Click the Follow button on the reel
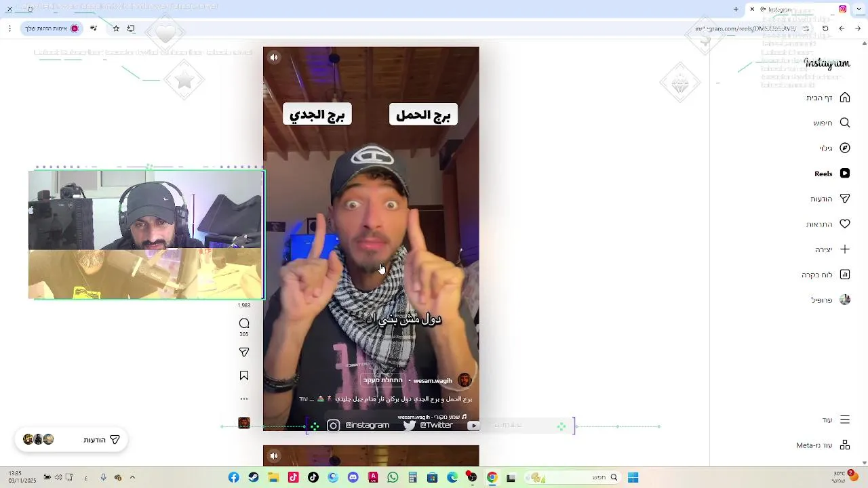This screenshot has height=488, width=868. (x=382, y=380)
